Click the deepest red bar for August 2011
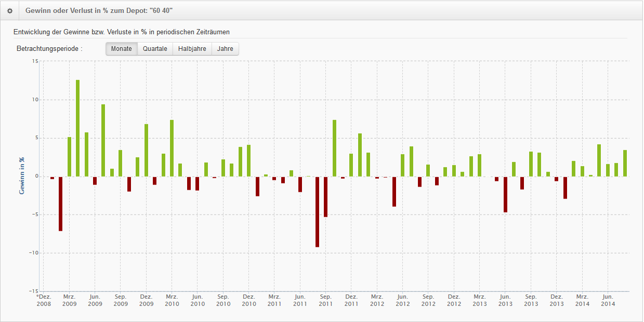The width and height of the screenshot is (644, 322). pos(317,212)
